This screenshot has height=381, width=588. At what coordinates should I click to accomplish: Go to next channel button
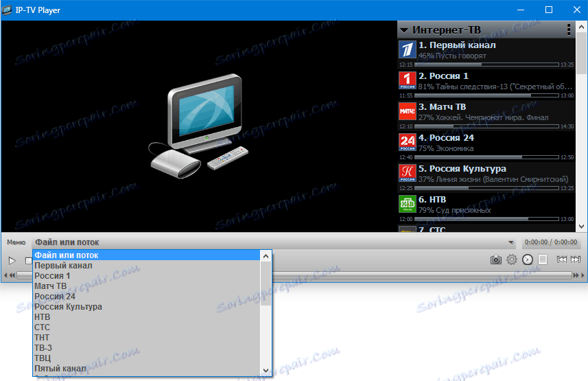pos(576,259)
